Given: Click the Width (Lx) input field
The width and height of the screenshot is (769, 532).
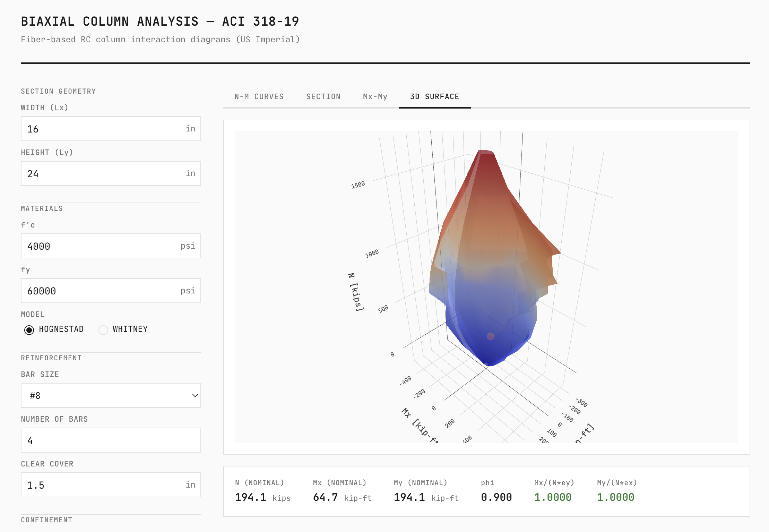Looking at the screenshot, I should pos(104,129).
